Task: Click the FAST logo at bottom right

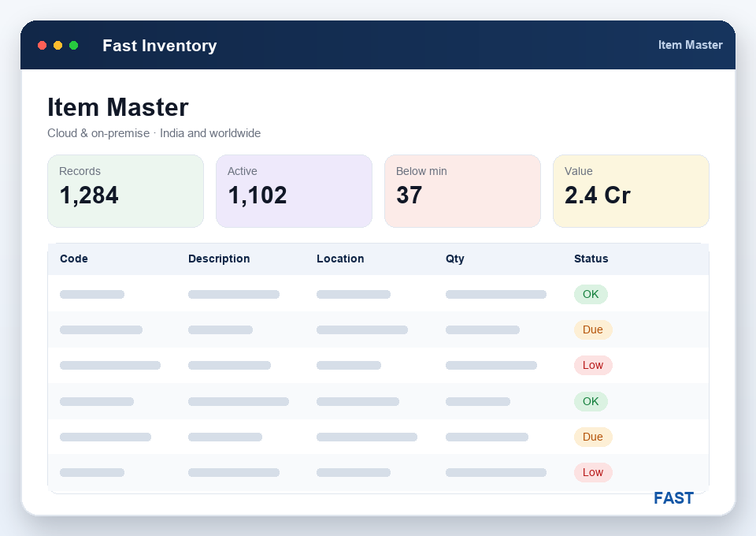Action: (673, 498)
